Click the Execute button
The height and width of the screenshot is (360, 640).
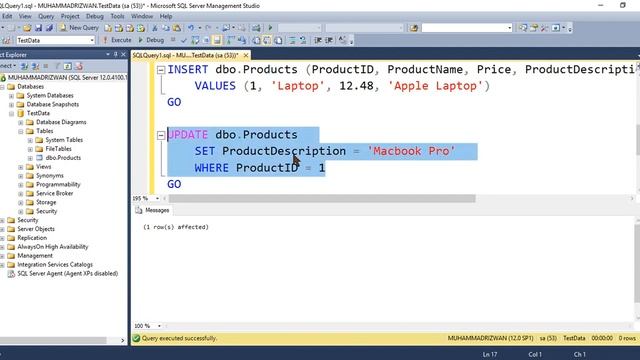(117, 40)
